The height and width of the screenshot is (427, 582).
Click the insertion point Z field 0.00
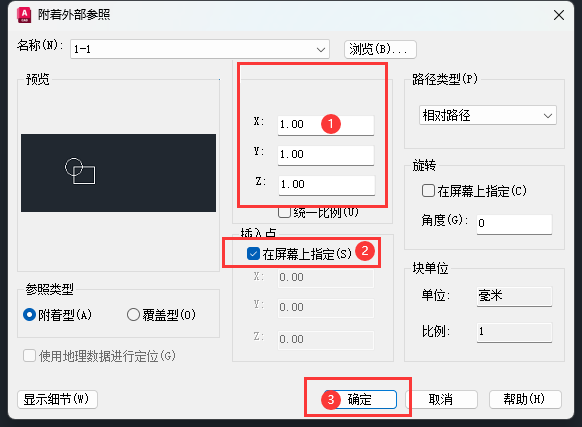pos(326,340)
